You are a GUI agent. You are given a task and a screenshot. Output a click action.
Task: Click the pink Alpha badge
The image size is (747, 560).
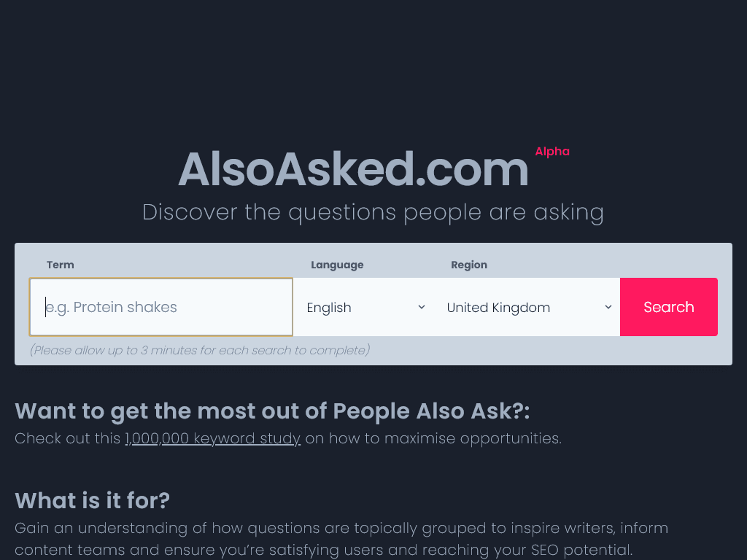pos(552,152)
